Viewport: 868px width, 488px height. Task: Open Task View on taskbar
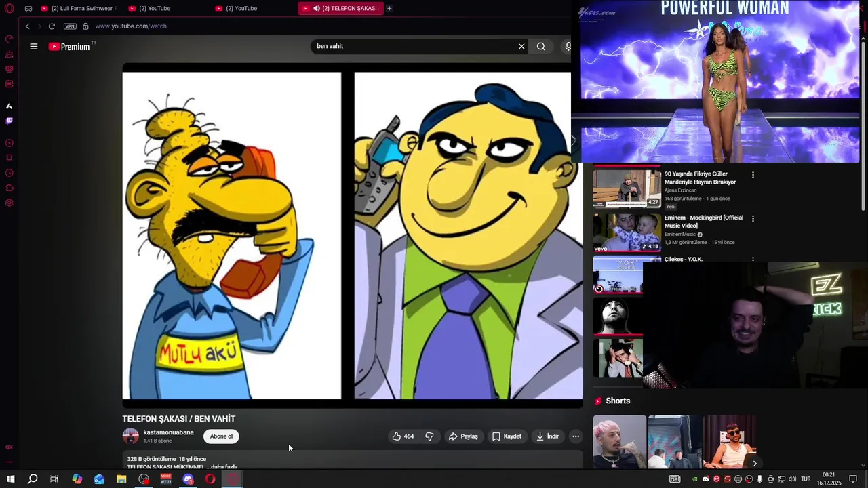[54, 479]
